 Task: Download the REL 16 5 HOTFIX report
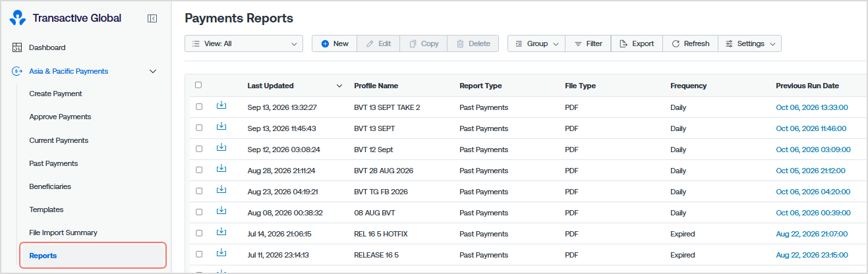coord(221,232)
